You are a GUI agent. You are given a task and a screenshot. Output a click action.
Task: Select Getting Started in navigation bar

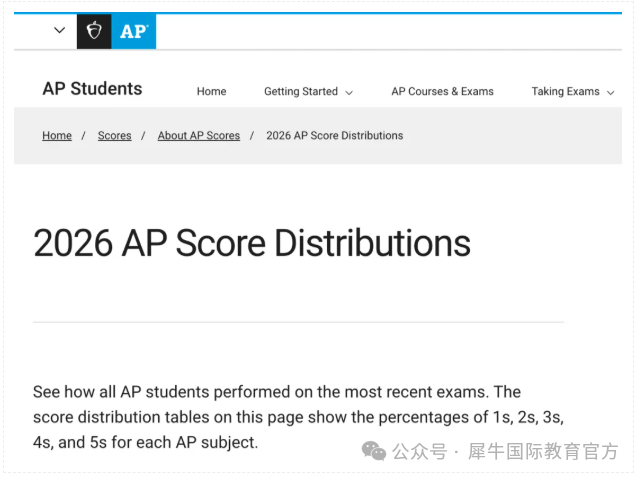[x=301, y=91]
